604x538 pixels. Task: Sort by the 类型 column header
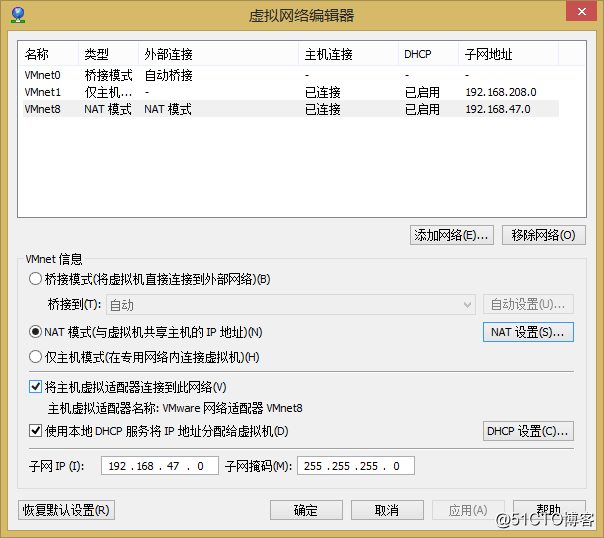click(108, 54)
